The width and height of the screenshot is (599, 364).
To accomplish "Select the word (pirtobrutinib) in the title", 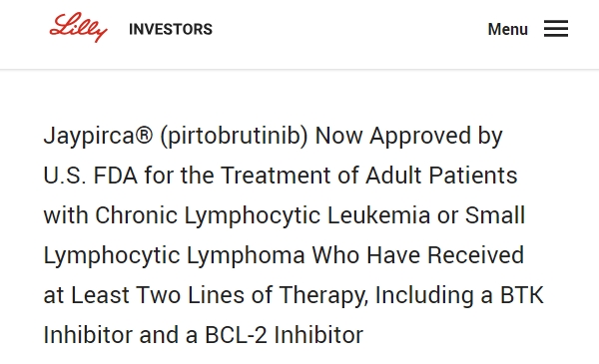I will click(234, 137).
